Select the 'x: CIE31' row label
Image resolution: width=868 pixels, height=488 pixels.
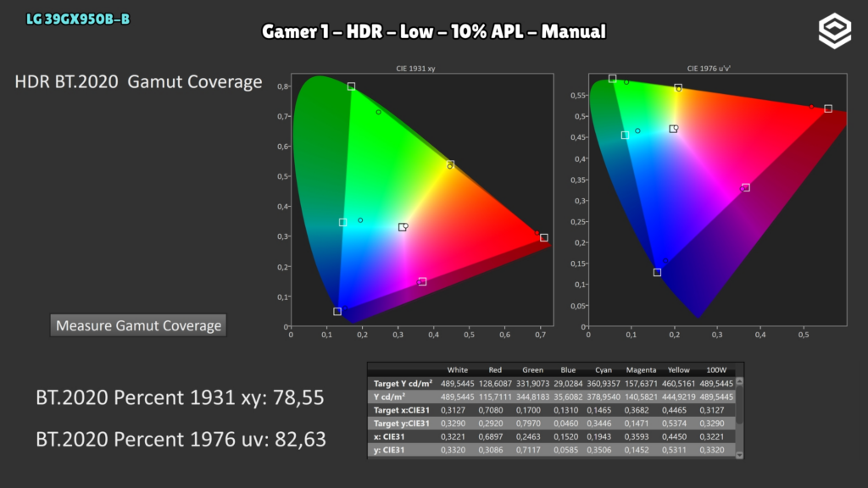[389, 436]
